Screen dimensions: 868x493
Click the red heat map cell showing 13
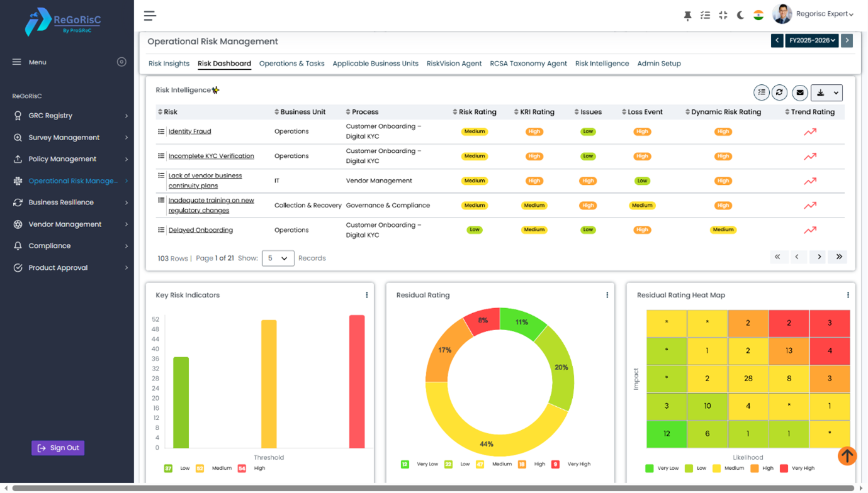789,351
